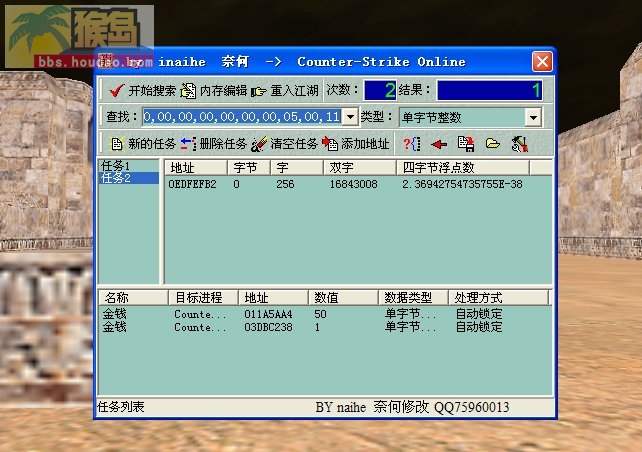Click the delete task arrows icon
Screen dimensions: 642x452
188,144
